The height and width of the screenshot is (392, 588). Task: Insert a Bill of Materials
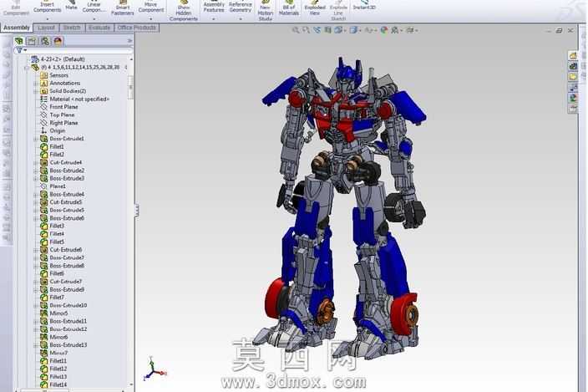click(x=289, y=8)
